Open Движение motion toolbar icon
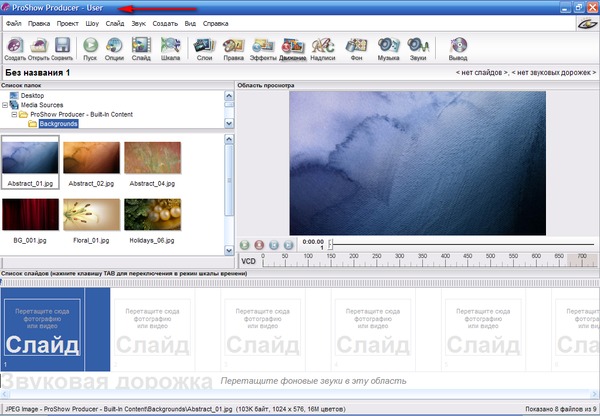Image resolution: width=600 pixels, height=416 pixels. pos(293,49)
